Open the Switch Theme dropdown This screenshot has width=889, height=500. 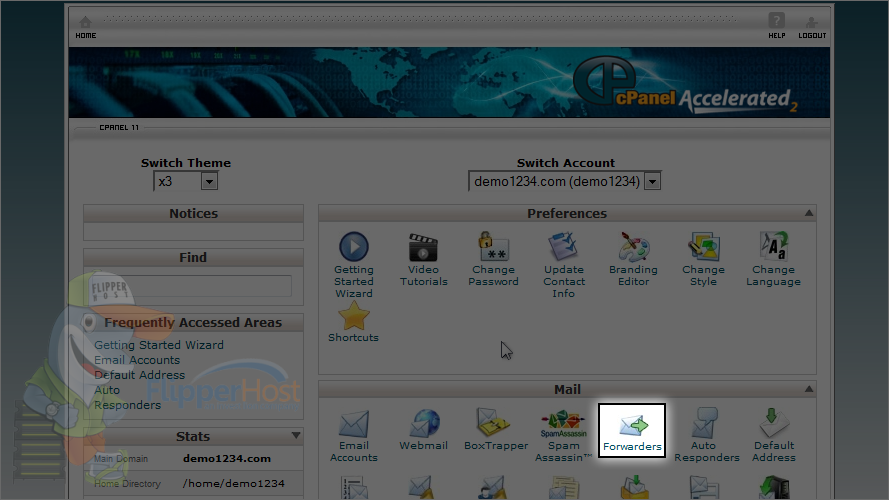(x=185, y=181)
